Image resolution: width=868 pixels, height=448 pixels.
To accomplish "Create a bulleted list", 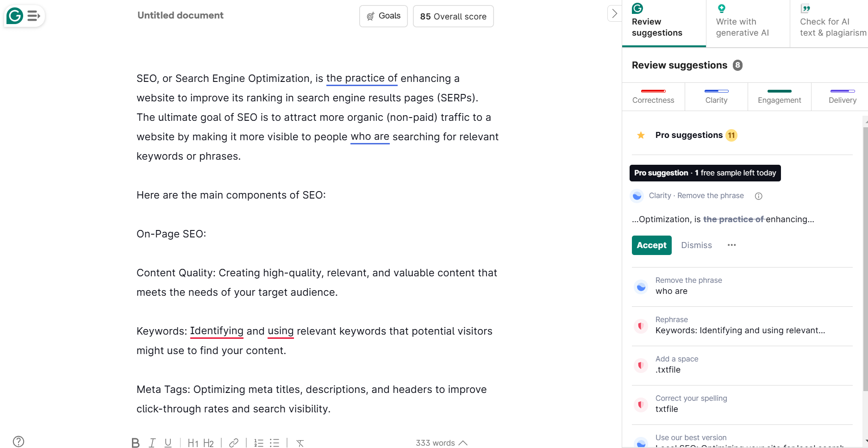I will point(275,443).
